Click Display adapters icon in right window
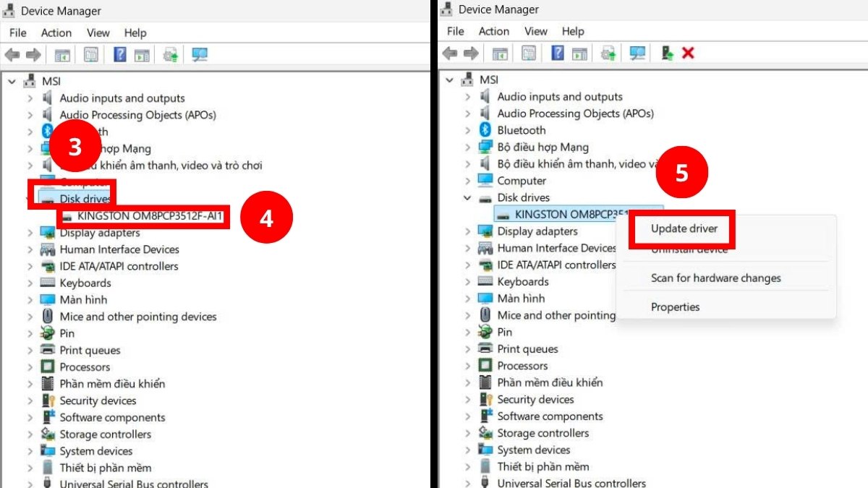 tap(485, 231)
